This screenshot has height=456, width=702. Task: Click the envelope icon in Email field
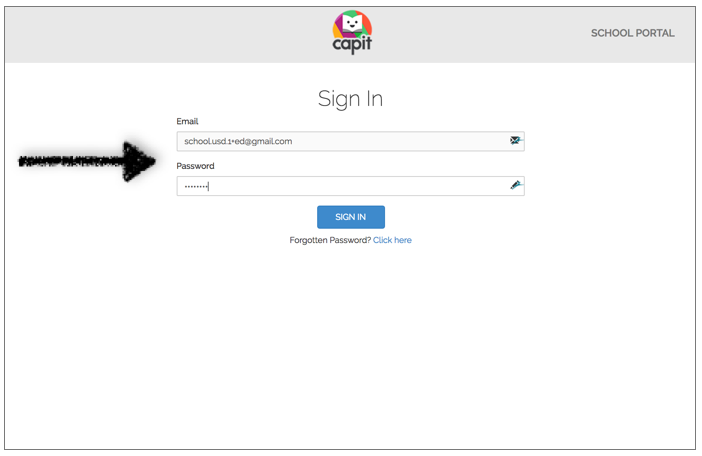click(515, 141)
